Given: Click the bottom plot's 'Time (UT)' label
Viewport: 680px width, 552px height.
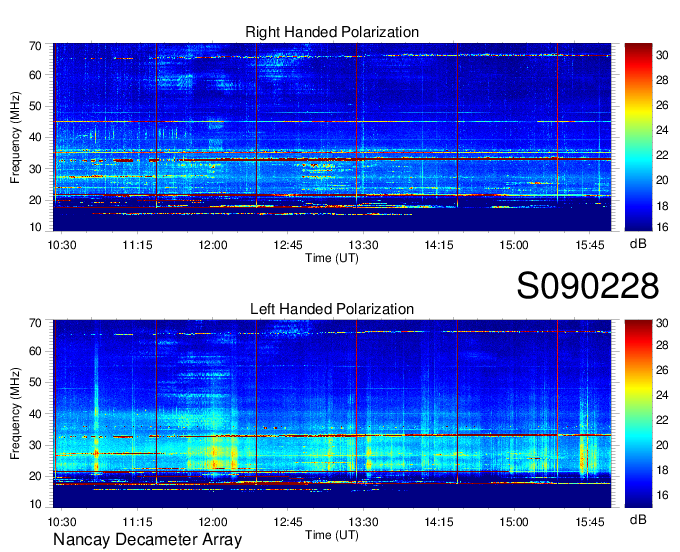Looking at the screenshot, I should (332, 535).
